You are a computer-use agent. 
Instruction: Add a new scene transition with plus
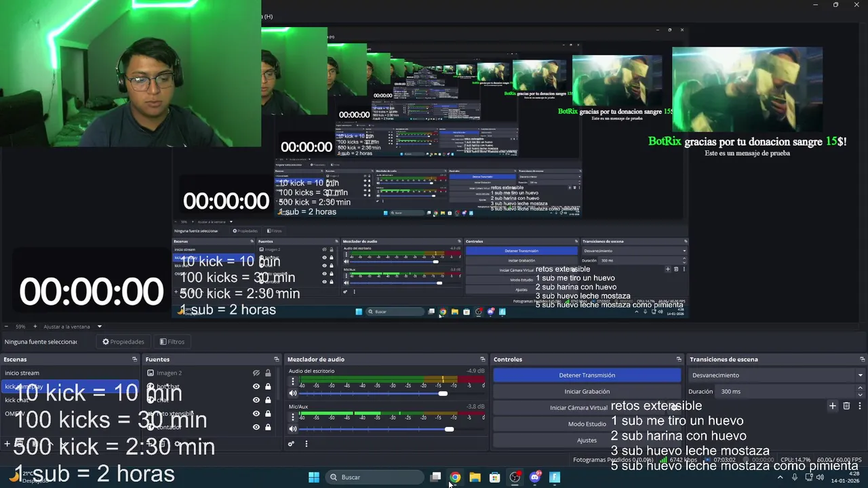pos(832,406)
